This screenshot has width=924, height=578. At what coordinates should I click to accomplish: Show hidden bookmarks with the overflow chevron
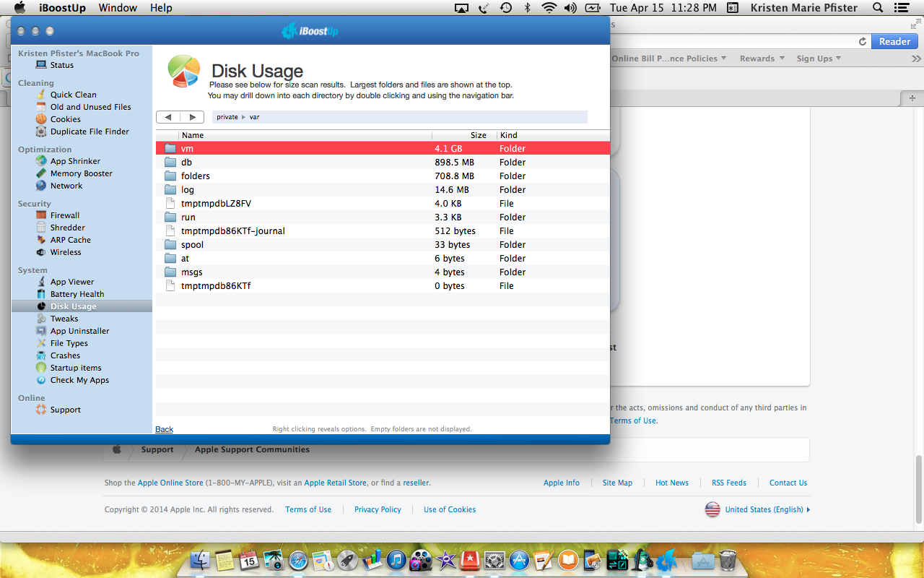916,59
